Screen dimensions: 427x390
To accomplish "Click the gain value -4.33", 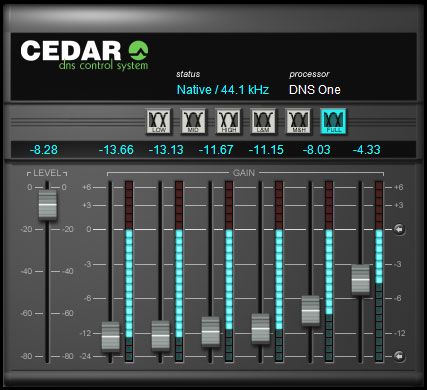I will 367,150.
